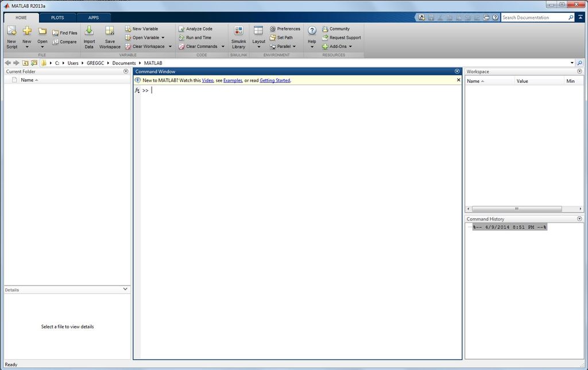Click the Open folder icon
Viewport: 588px width, 370px height.
pos(42,31)
